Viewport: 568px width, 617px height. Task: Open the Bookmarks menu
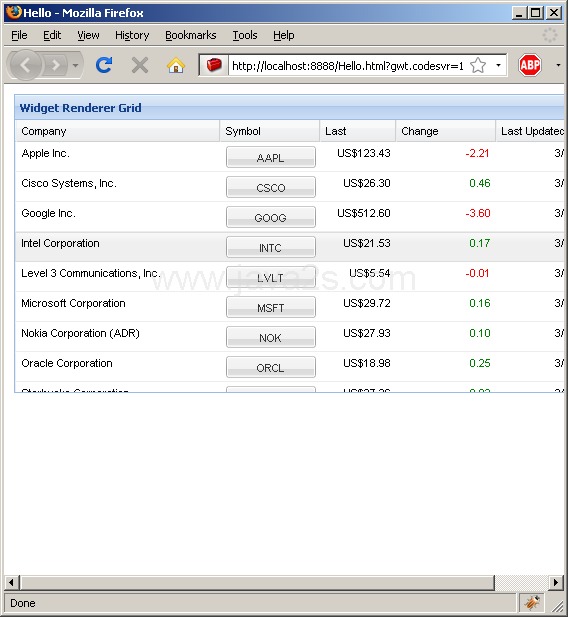click(191, 35)
